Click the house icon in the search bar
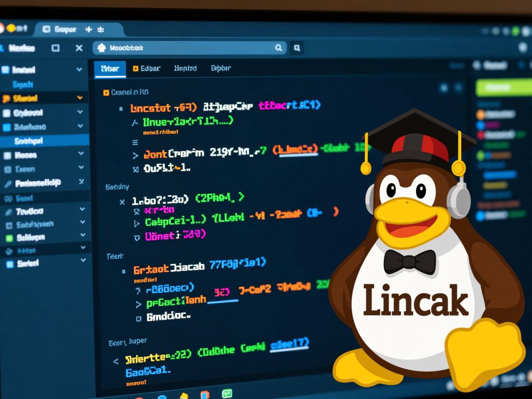 click(x=103, y=47)
